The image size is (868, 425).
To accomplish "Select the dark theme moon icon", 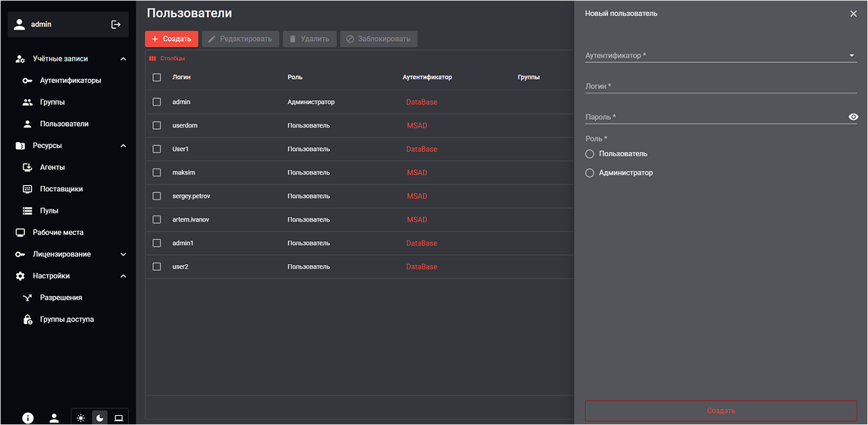I will 100,417.
